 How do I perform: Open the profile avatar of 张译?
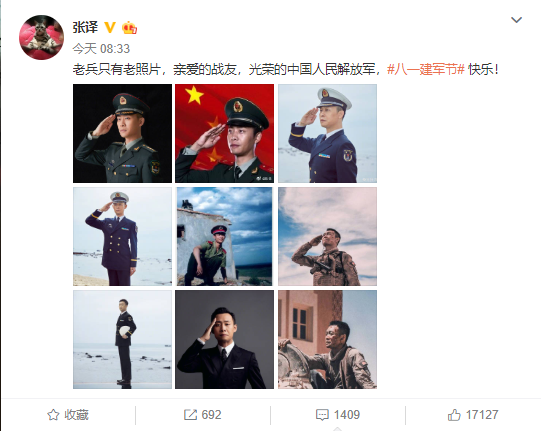[x=41, y=37]
